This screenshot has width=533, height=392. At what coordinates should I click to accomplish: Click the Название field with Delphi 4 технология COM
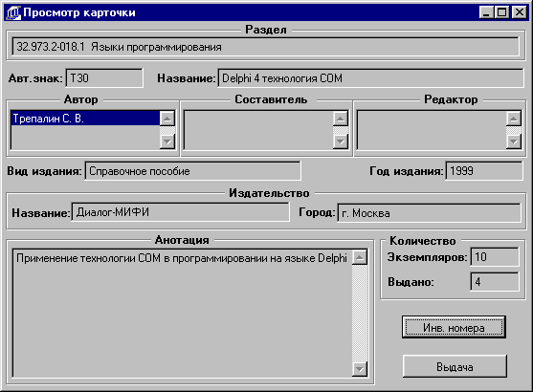(x=370, y=78)
